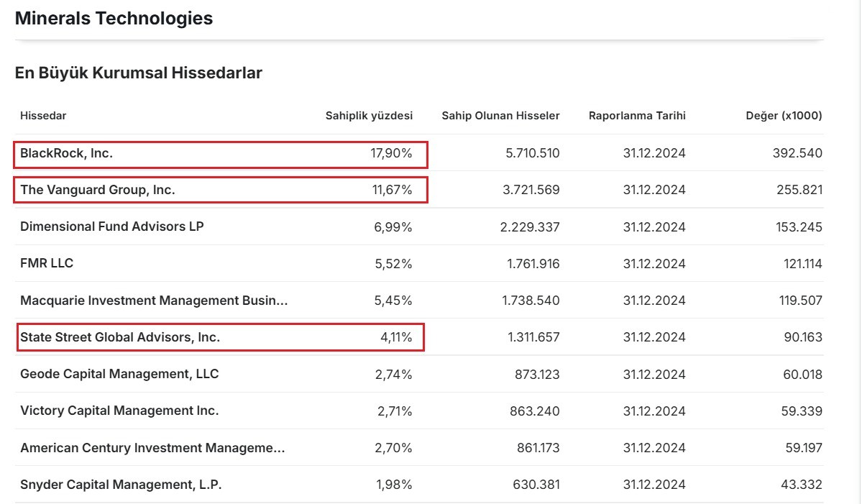
Task: Select Geode Capital Management, LLC
Action: click(x=119, y=374)
